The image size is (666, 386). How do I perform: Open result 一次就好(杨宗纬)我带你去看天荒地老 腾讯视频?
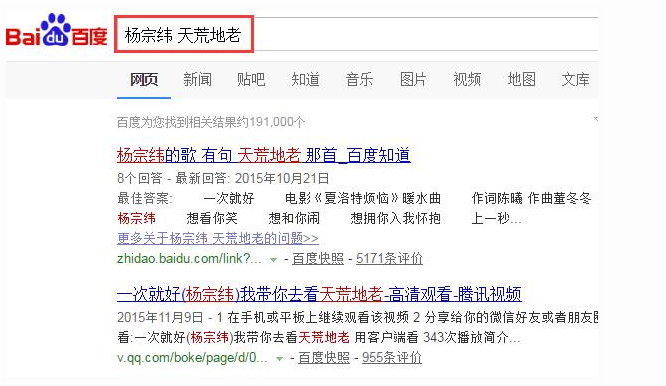(319, 294)
